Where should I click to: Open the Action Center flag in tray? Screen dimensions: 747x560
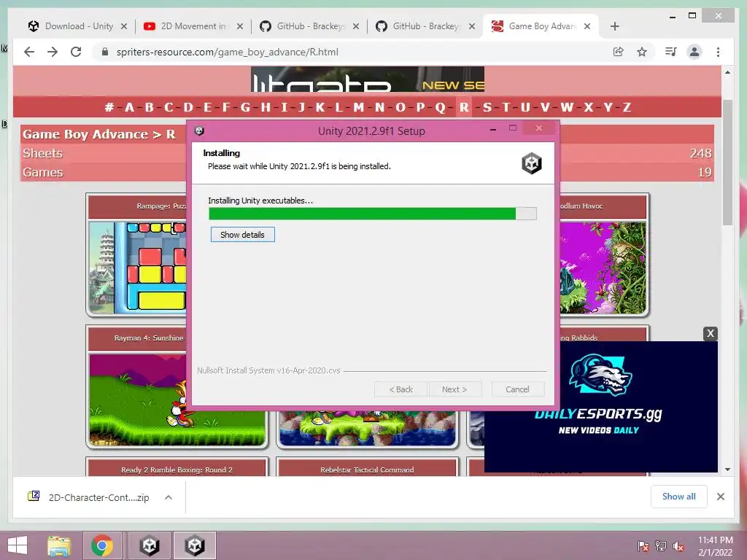pyautogui.click(x=643, y=546)
